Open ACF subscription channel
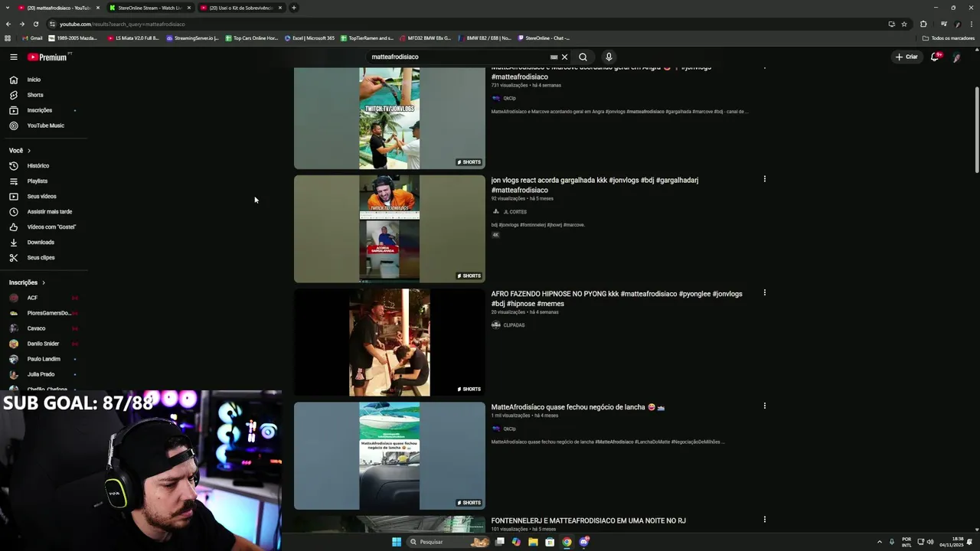This screenshot has width=980, height=551. (x=32, y=298)
